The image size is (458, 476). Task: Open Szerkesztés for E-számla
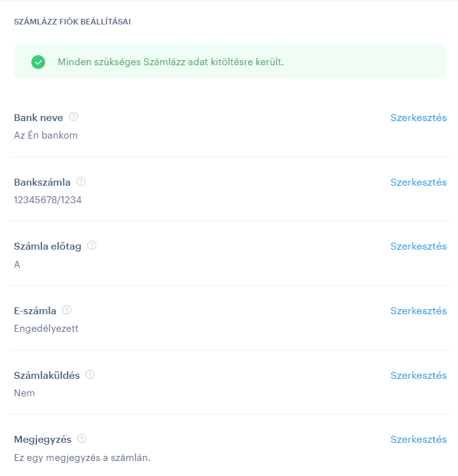(x=419, y=311)
